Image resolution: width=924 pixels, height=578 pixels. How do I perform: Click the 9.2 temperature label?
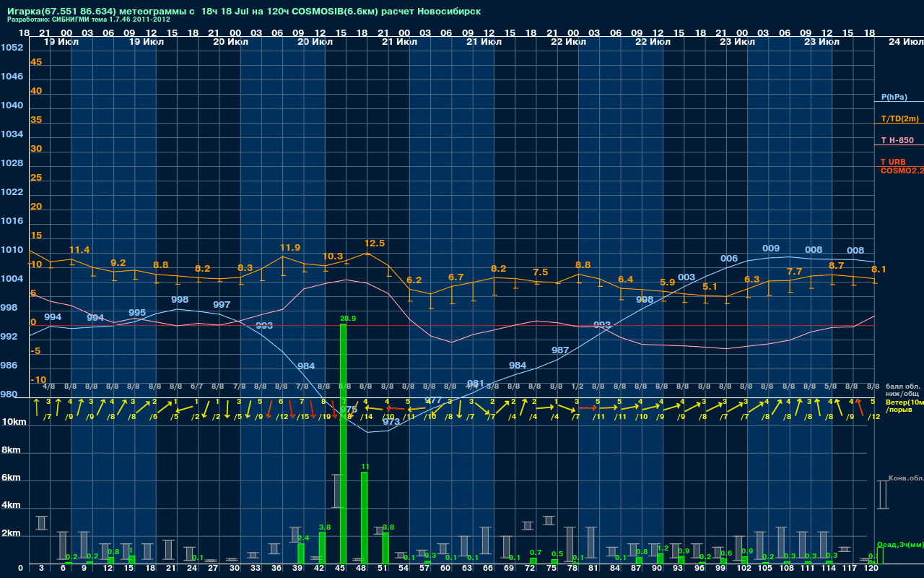point(118,263)
